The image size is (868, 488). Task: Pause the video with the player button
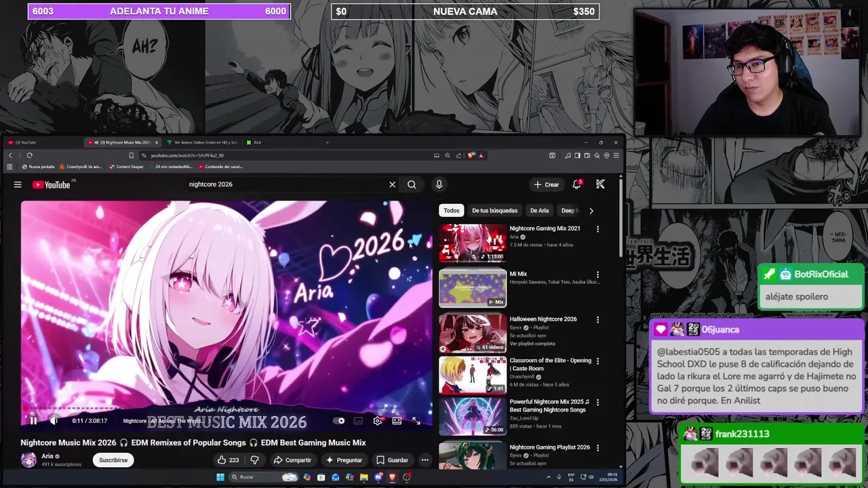tap(33, 421)
